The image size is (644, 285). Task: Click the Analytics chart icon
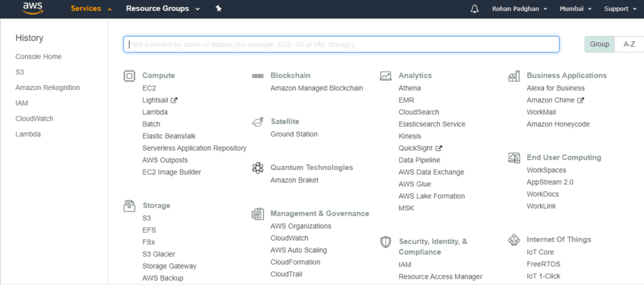click(x=386, y=76)
